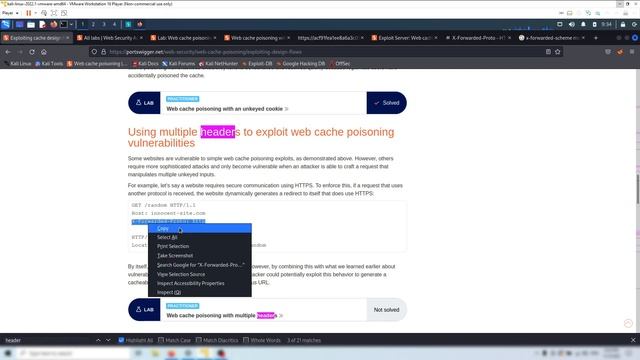This screenshot has width=640, height=360.
Task: Open Firefox application hamburger menu
Action: tap(632, 52)
